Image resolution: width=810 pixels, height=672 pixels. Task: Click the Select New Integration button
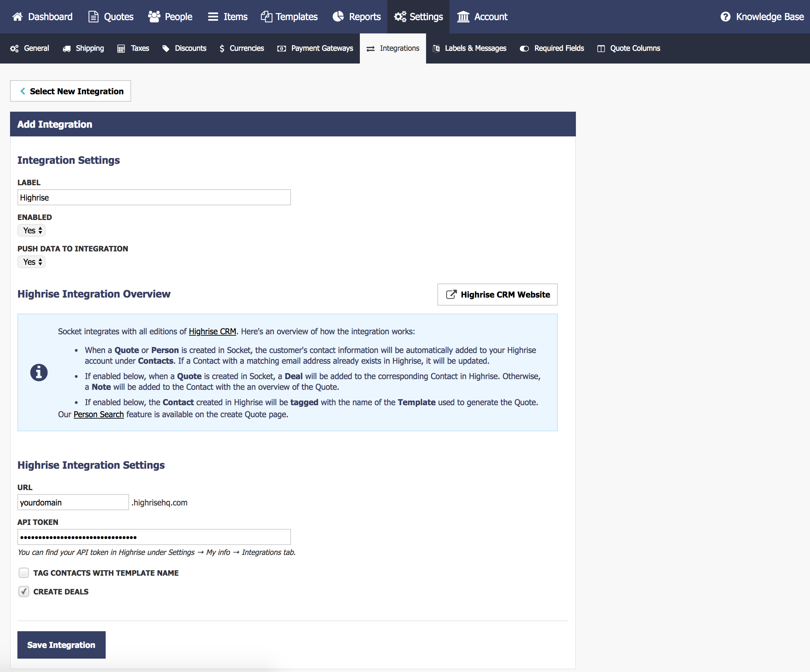(x=71, y=91)
